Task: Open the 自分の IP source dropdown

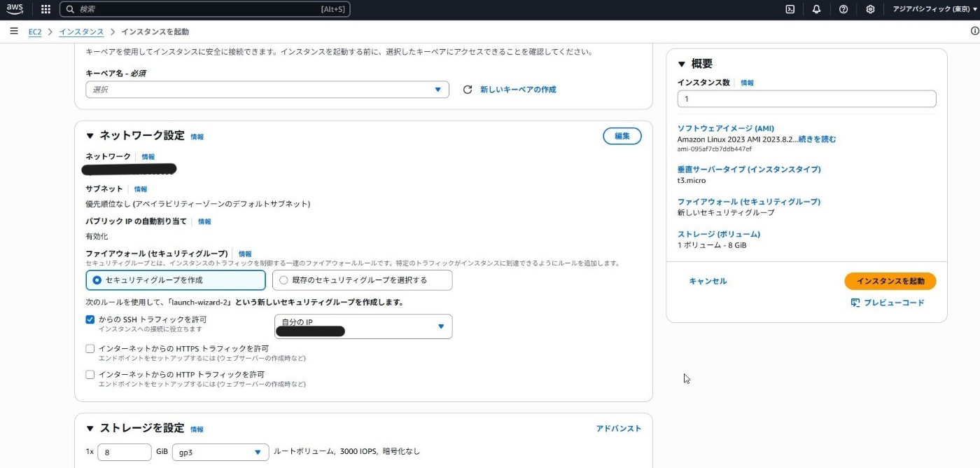Action: 363,326
